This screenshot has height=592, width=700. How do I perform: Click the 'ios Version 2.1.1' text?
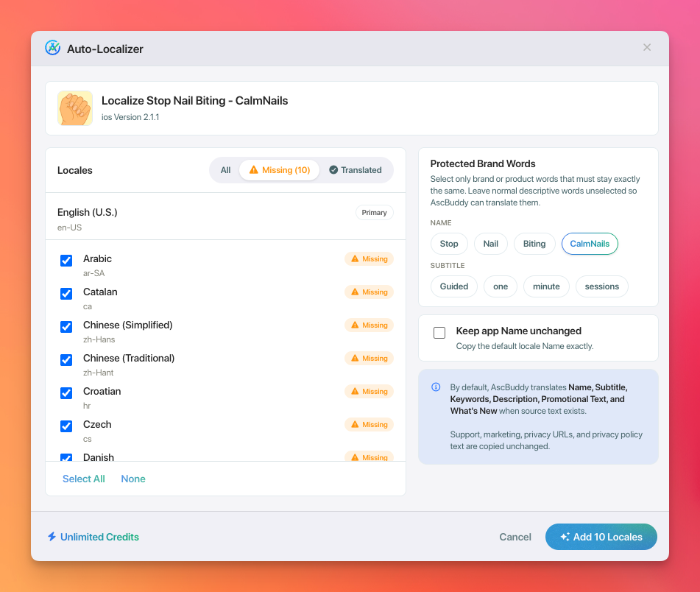tap(130, 117)
